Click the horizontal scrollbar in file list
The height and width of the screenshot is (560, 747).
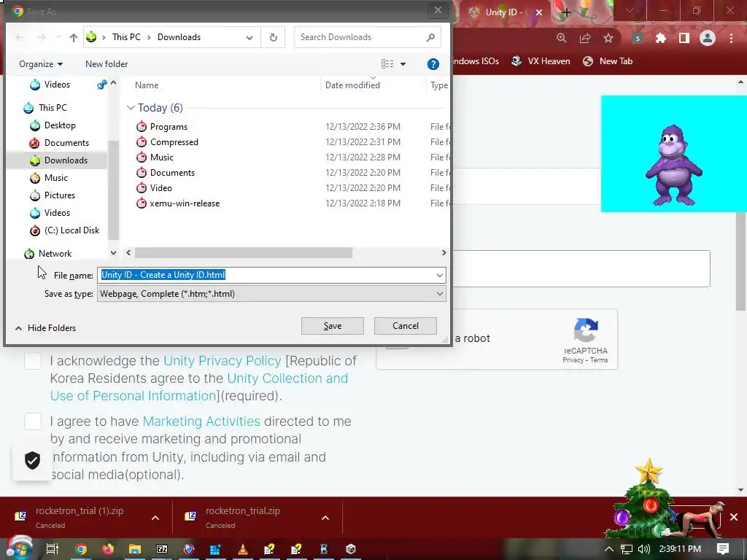tap(244, 253)
